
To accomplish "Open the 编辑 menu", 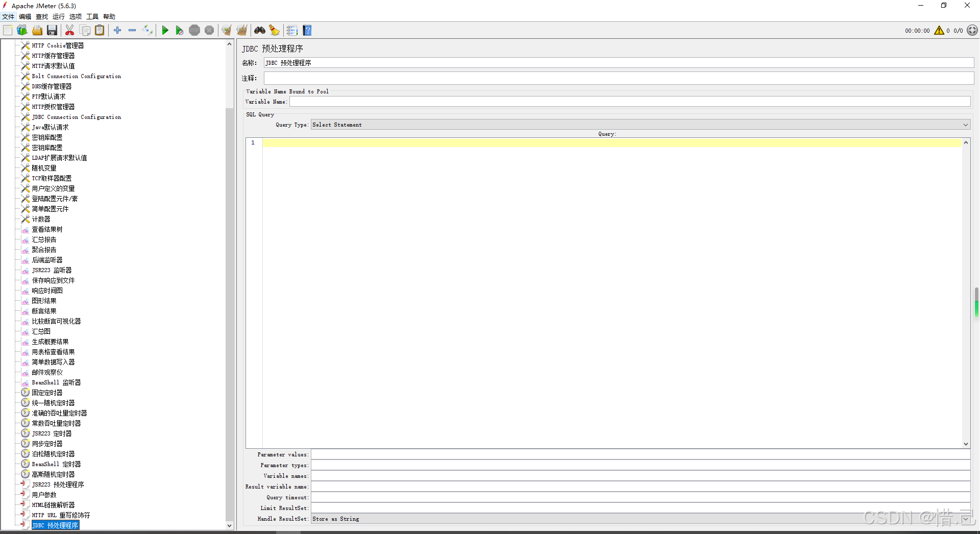I will pyautogui.click(x=25, y=17).
